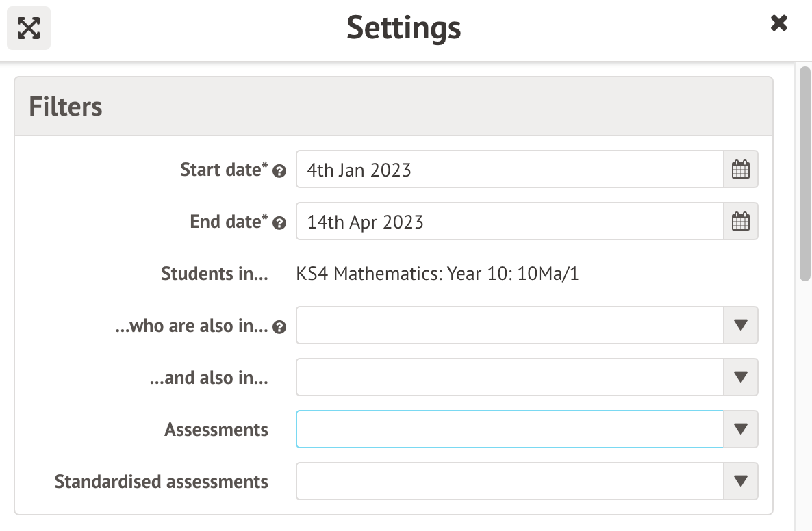
Task: Expand the '...and also in...' dropdown arrow
Action: (x=740, y=377)
